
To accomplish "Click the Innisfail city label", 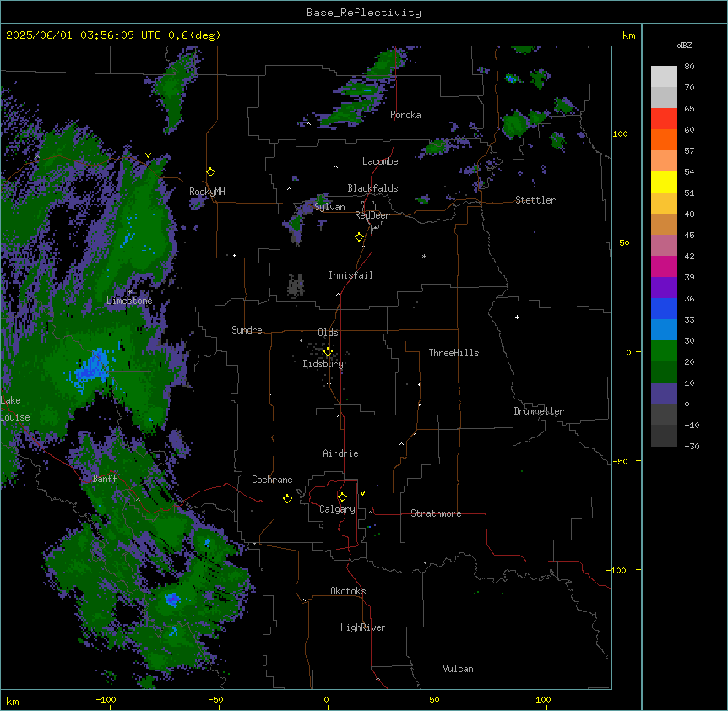I will (350, 275).
